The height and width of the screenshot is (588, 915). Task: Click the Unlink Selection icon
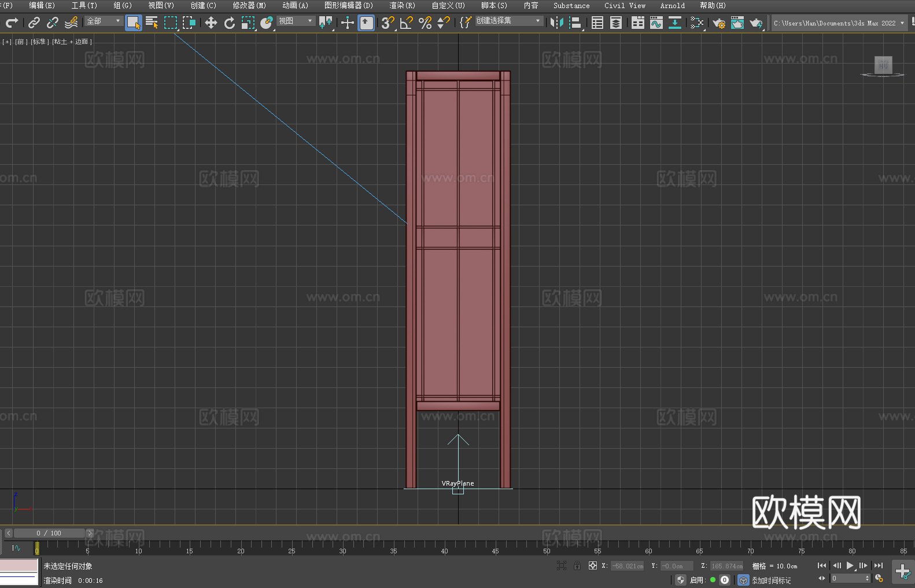53,23
